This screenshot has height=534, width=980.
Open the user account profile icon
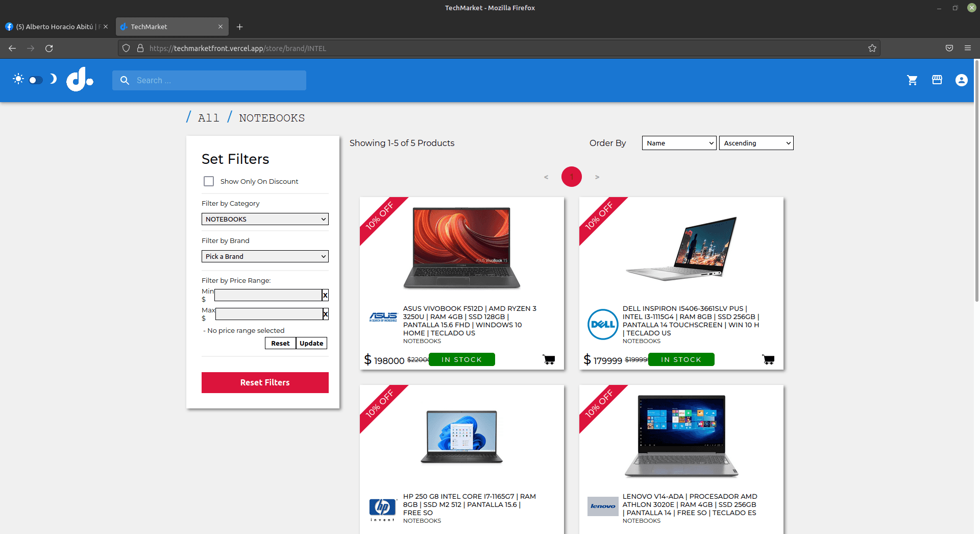pos(961,80)
